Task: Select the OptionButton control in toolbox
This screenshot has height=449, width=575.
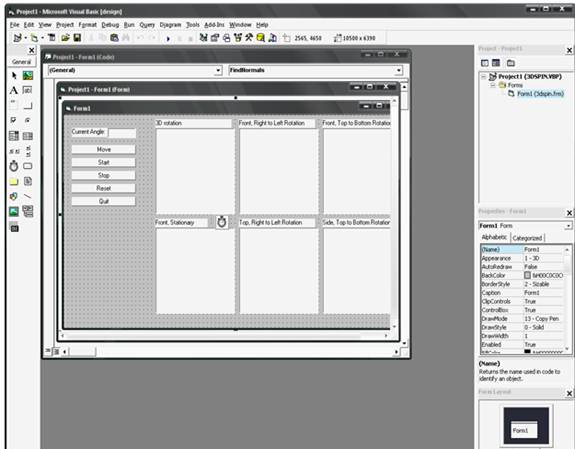Action: [x=28, y=120]
